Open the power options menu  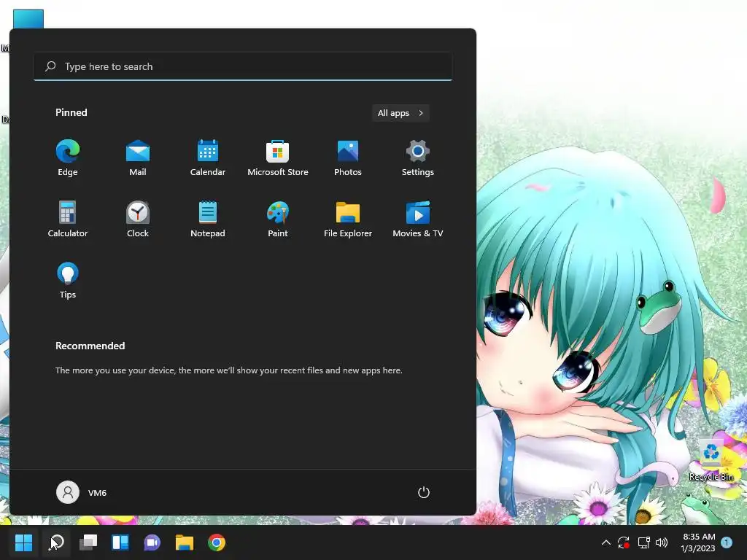pos(424,492)
